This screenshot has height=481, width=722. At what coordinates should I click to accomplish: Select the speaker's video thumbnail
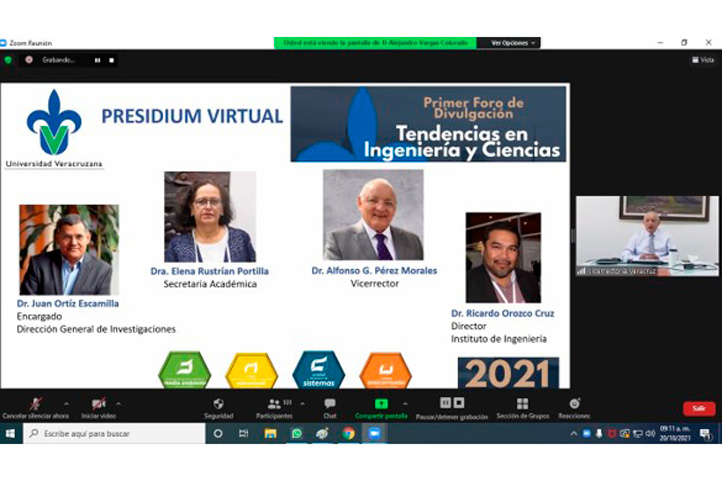pyautogui.click(x=647, y=236)
